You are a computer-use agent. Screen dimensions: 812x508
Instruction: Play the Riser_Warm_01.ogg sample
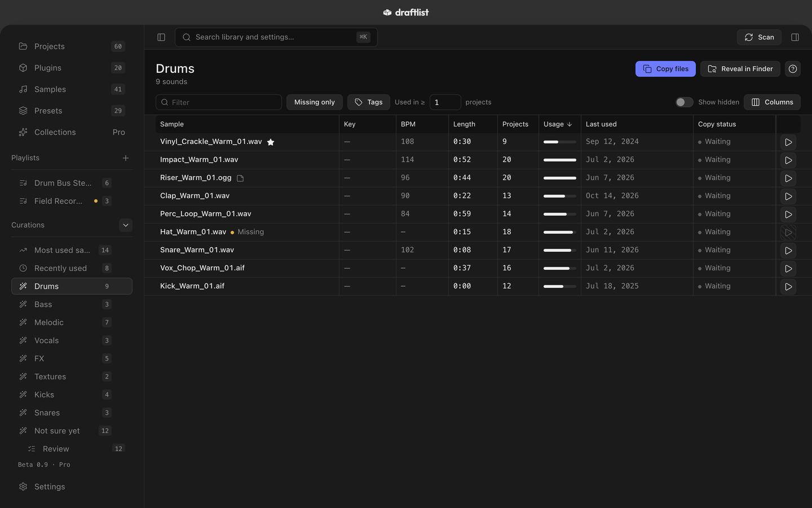click(788, 178)
